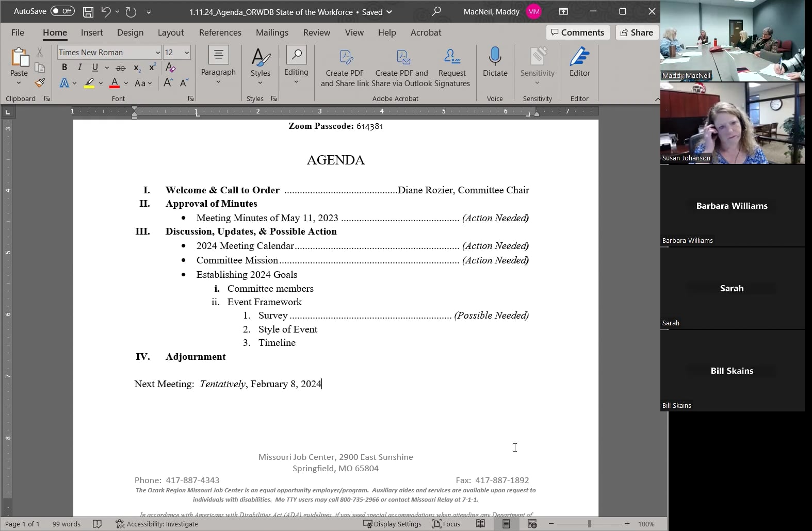Click the spelling proofing book icon
The height and width of the screenshot is (531, 812).
tap(97, 524)
